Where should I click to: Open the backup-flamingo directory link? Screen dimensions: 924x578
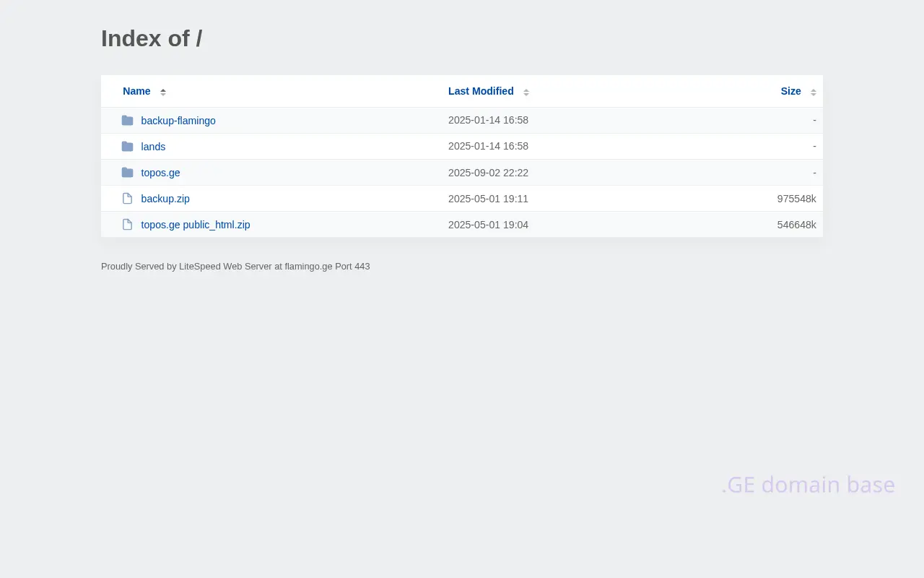(178, 121)
